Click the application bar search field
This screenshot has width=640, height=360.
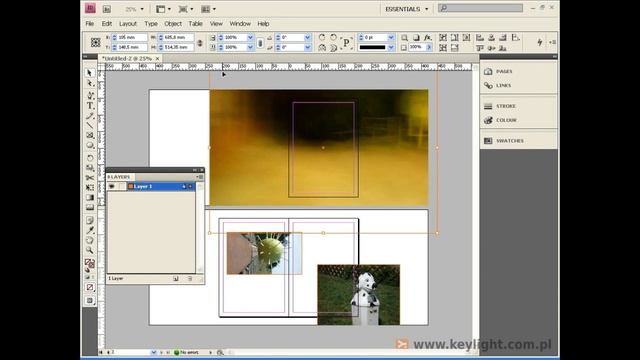(481, 8)
